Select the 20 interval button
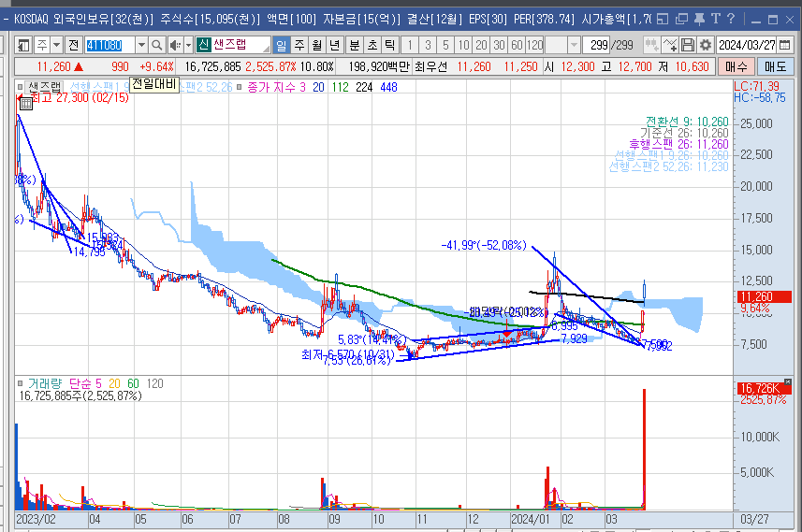Viewport: 802px width, 532px height. tap(481, 46)
